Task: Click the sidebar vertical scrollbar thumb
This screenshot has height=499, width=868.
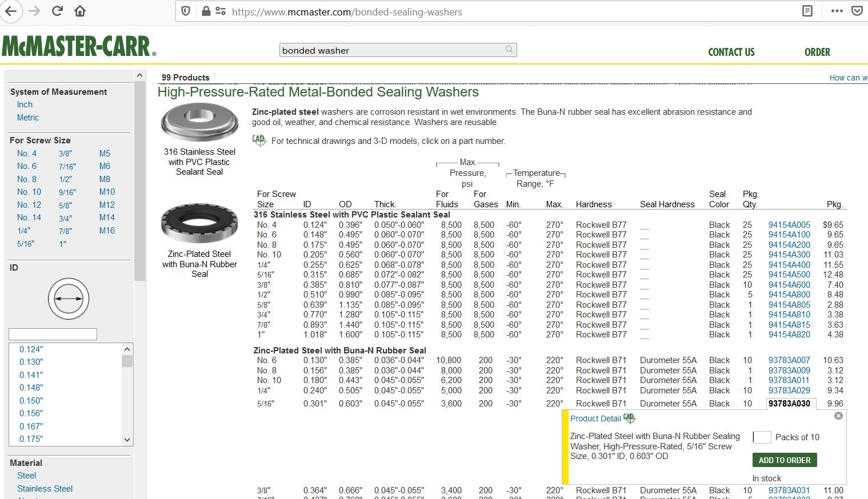Action: pyautogui.click(x=139, y=181)
